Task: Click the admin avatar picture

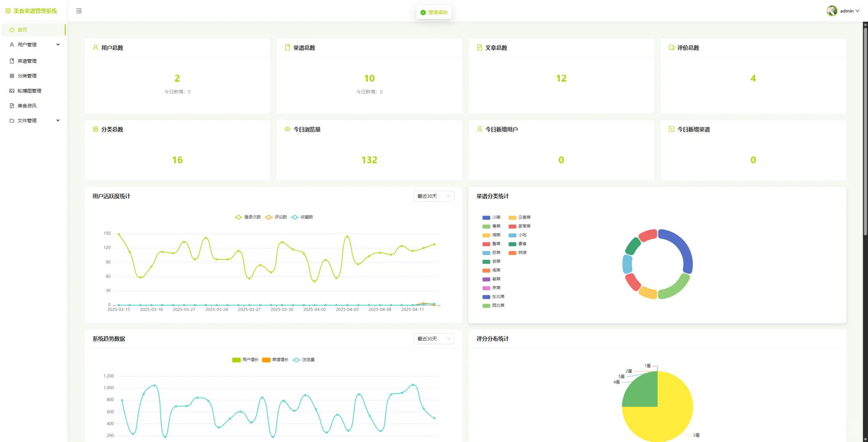Action: click(x=832, y=11)
